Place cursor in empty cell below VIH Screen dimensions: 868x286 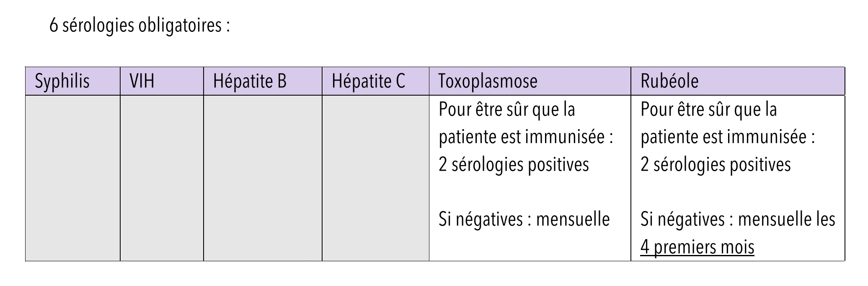[162, 178]
